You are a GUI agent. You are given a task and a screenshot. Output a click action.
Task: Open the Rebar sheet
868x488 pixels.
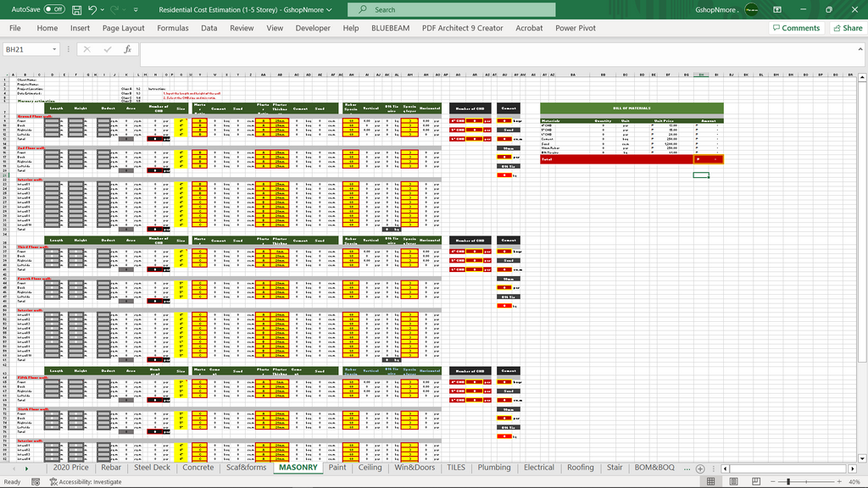click(111, 468)
